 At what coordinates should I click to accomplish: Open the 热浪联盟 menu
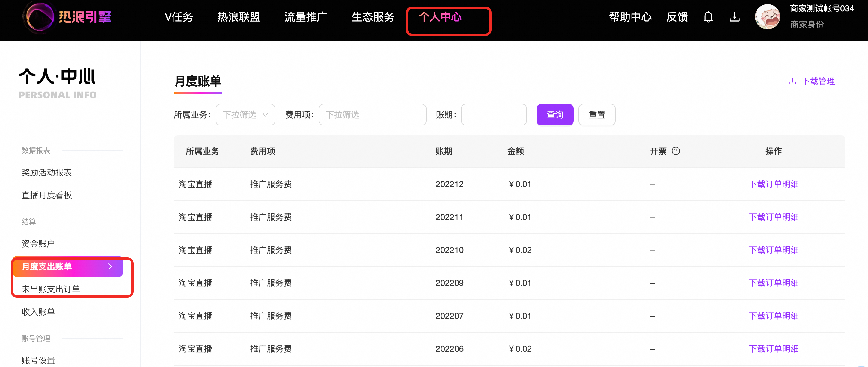click(x=239, y=17)
